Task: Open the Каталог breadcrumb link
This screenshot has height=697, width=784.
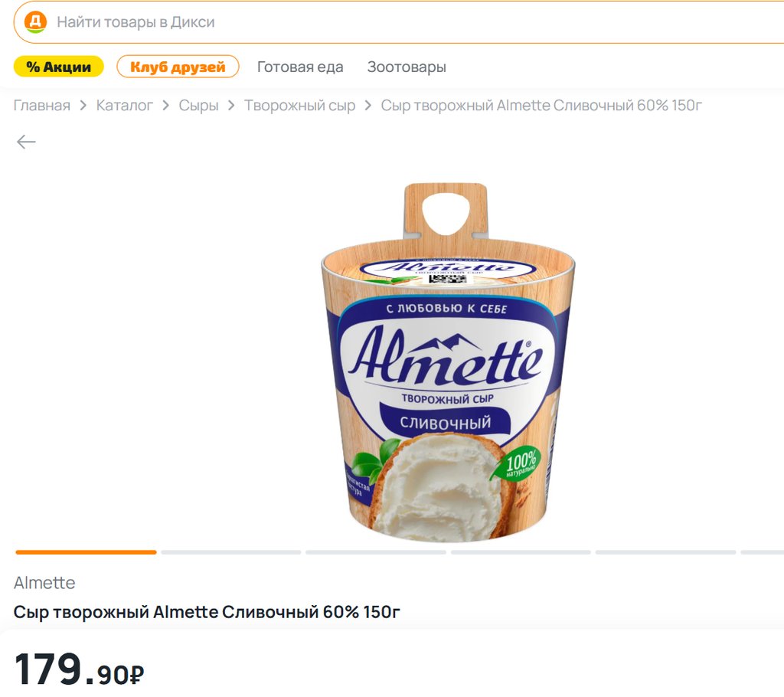Action: [x=125, y=106]
